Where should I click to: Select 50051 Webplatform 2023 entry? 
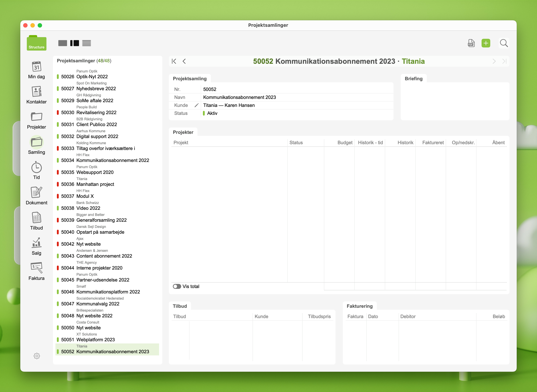pos(95,340)
